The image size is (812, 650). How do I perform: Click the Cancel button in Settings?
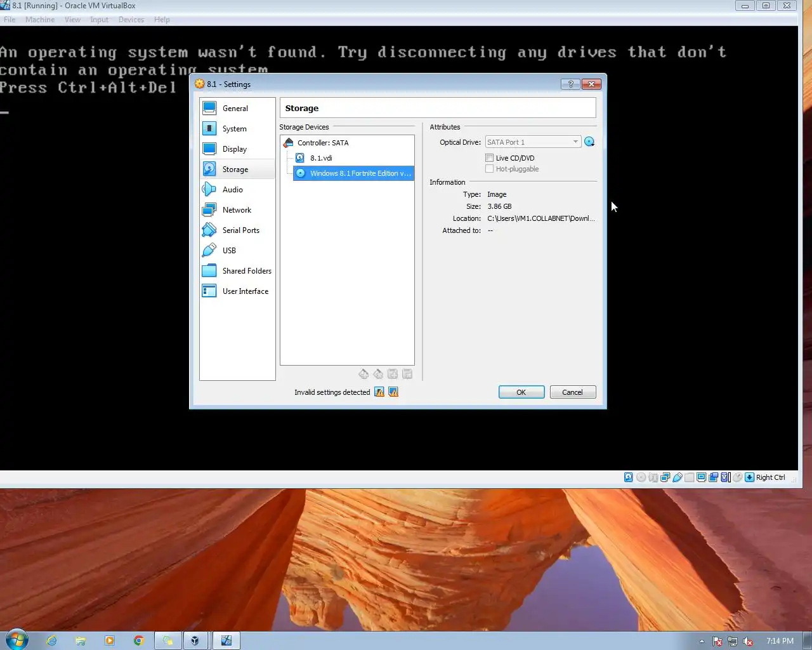572,392
